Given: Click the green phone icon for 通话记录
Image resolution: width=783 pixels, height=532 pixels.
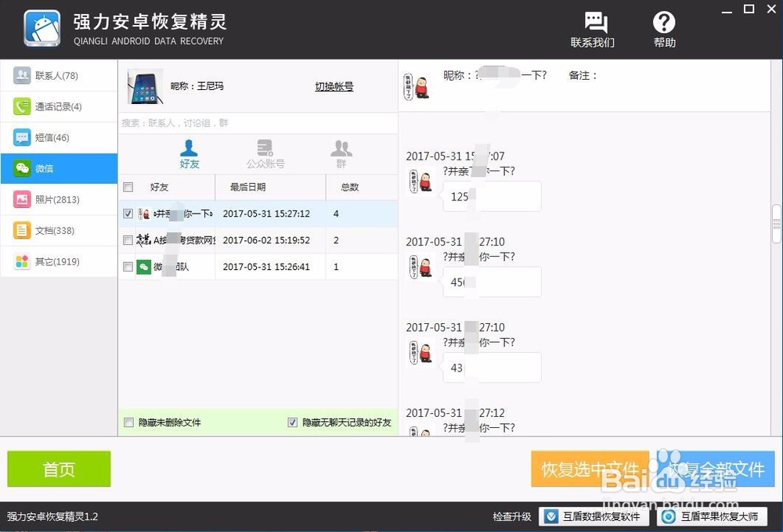Looking at the screenshot, I should click(x=22, y=106).
